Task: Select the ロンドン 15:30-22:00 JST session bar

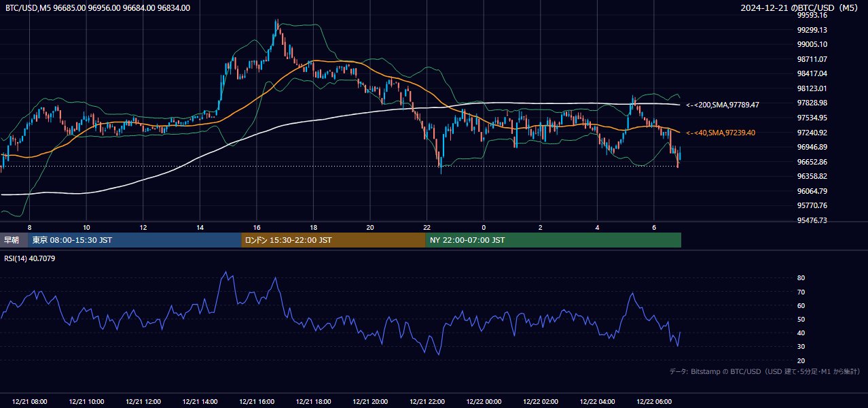Action: [x=333, y=240]
